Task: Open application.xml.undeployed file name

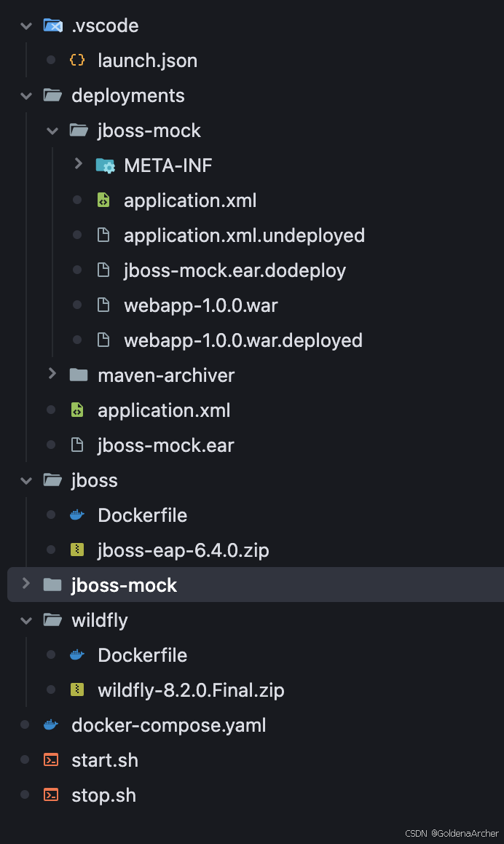Action: [244, 235]
